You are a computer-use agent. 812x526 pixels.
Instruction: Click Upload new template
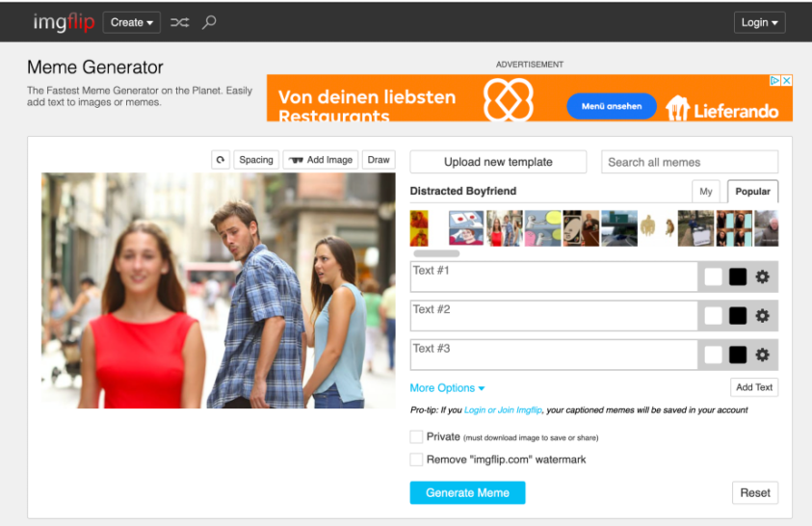(x=498, y=162)
